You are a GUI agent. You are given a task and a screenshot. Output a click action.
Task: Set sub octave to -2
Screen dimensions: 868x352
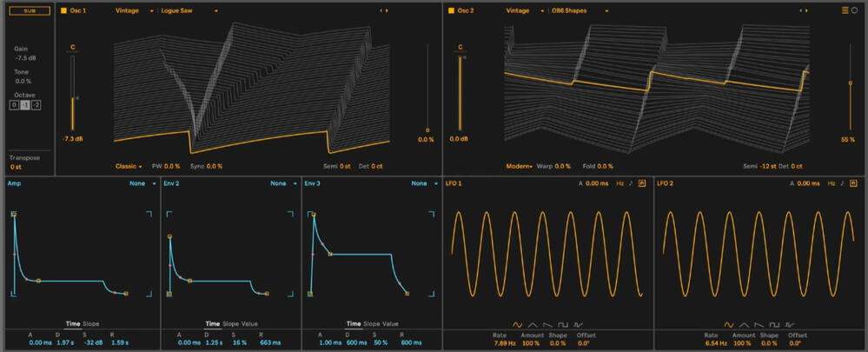tap(36, 105)
